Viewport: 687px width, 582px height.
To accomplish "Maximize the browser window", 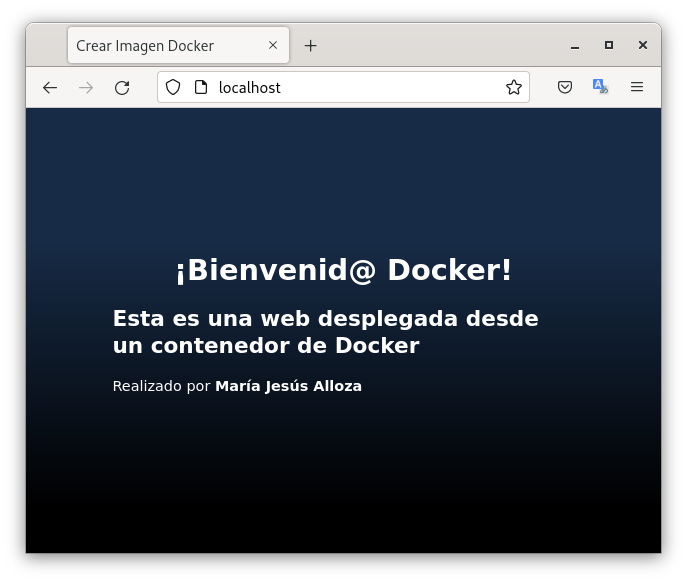I will pyautogui.click(x=609, y=46).
